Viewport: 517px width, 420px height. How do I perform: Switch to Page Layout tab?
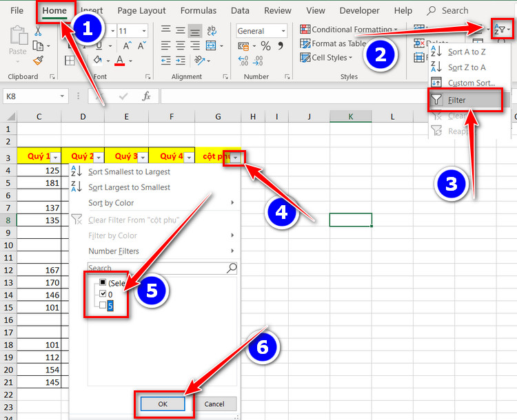pos(141,11)
